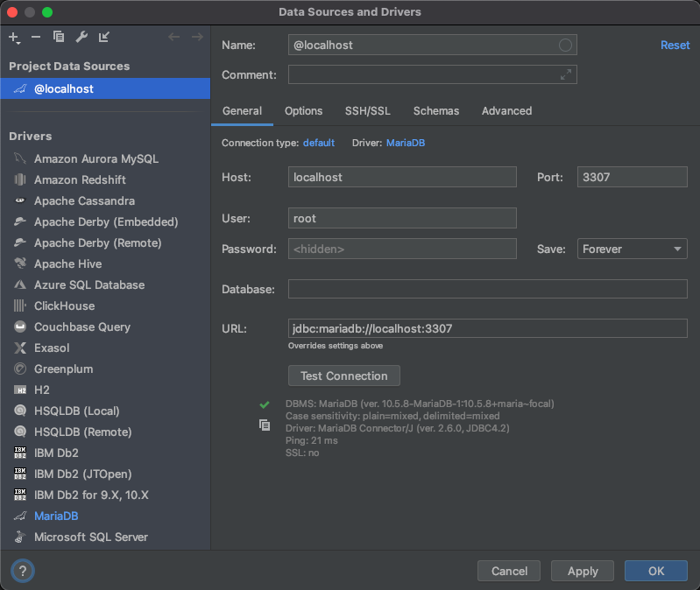Open the Advanced tab

(x=506, y=111)
